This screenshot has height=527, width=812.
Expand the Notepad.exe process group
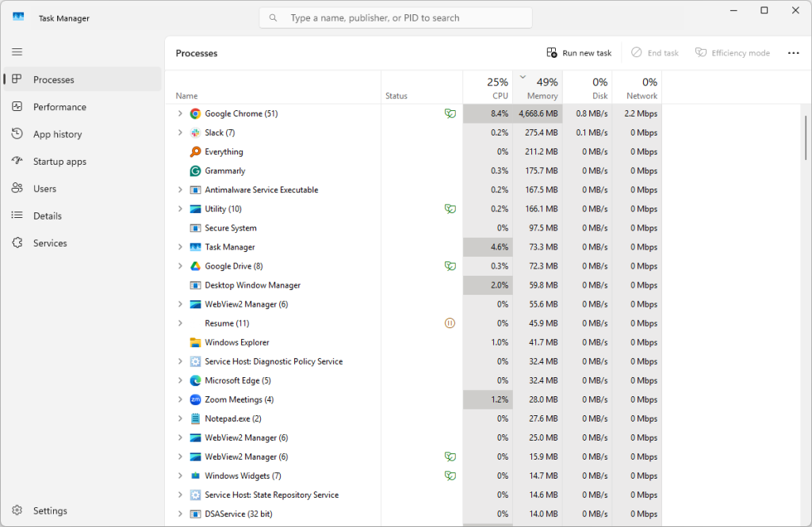pos(180,418)
